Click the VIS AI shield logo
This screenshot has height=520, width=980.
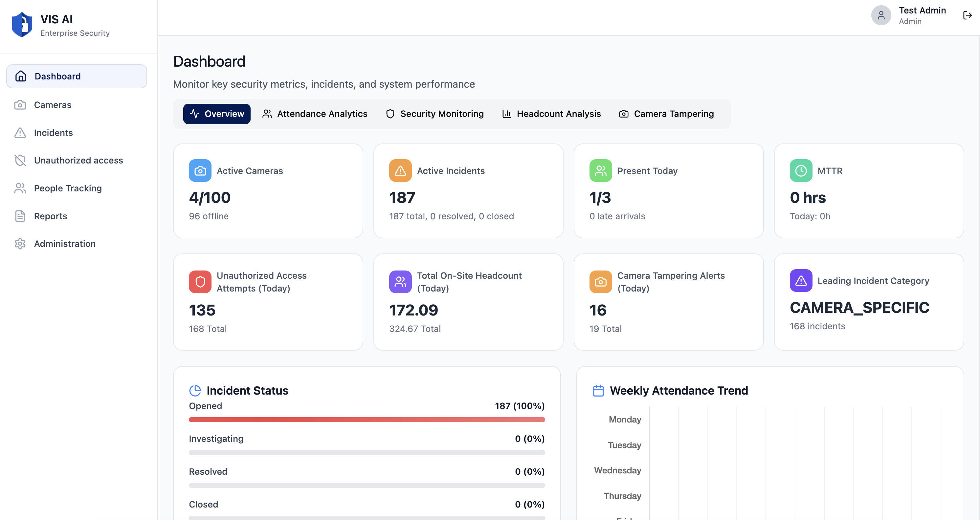(22, 25)
